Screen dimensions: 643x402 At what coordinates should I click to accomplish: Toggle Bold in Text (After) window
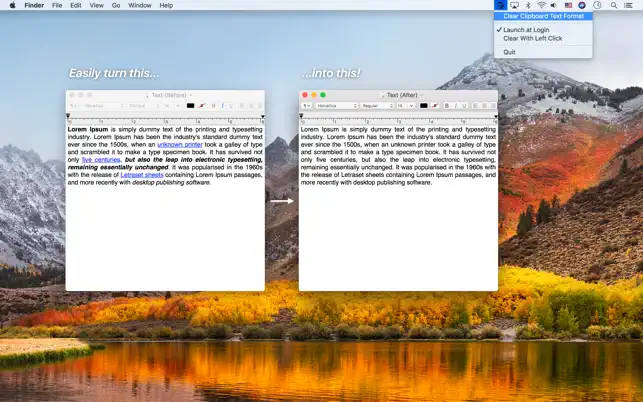pos(446,105)
